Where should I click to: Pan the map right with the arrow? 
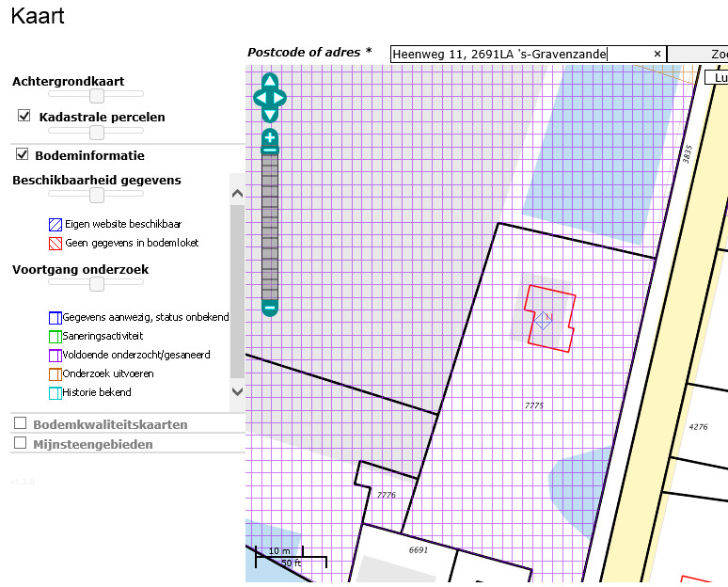(x=280, y=98)
